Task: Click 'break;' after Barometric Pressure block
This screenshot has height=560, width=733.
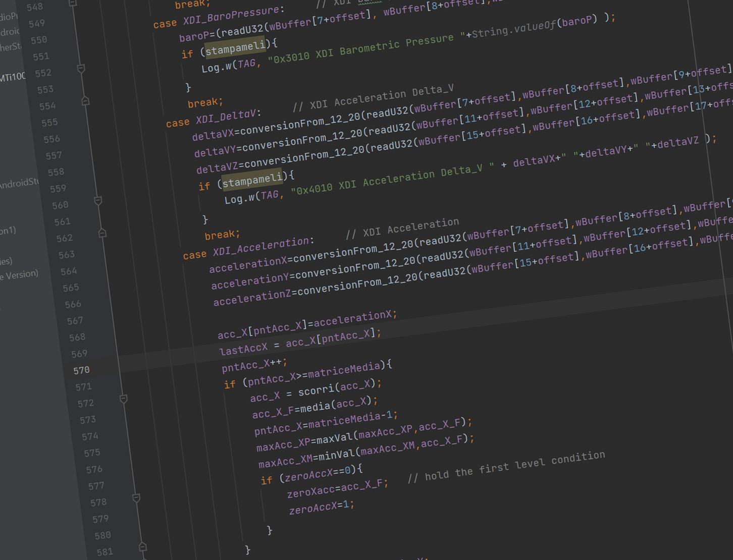Action: coord(205,102)
